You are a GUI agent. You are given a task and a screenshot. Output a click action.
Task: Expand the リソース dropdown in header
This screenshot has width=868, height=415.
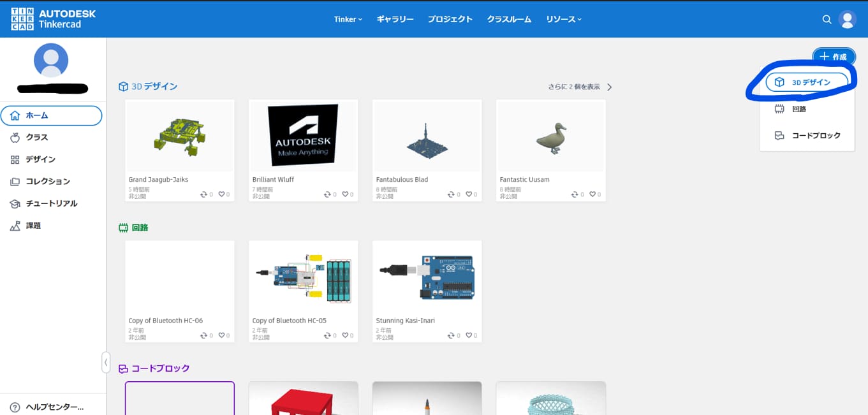tap(563, 19)
